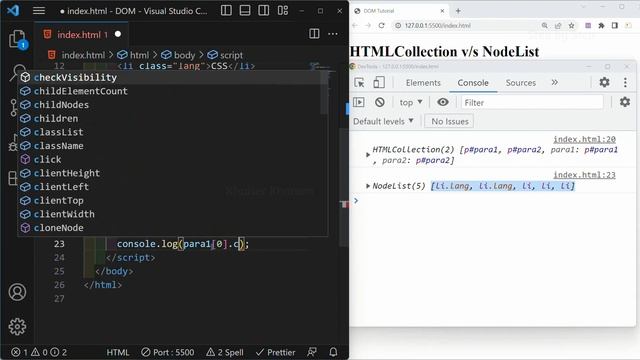Image resolution: width=640 pixels, height=360 pixels.
Task: Open 2 Spell status bar item
Action: [x=224, y=352]
